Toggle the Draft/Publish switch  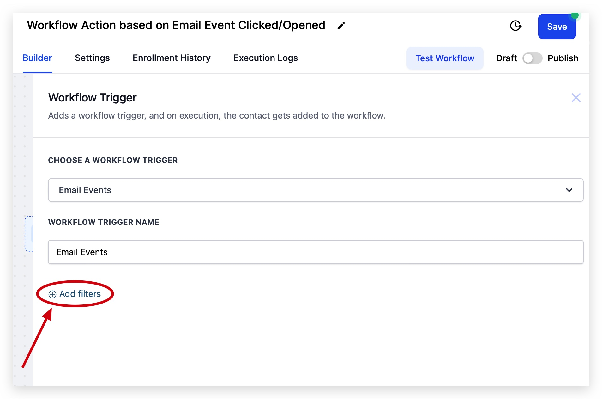[532, 58]
